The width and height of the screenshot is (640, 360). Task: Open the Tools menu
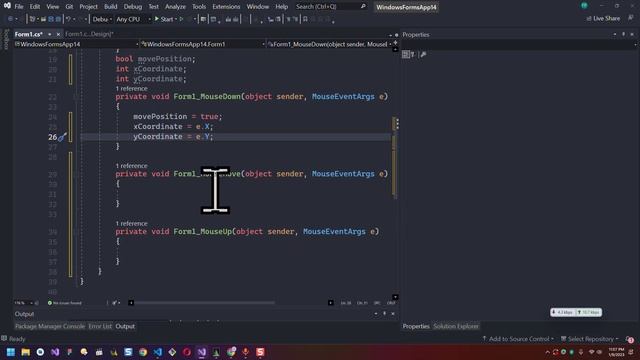[199, 7]
